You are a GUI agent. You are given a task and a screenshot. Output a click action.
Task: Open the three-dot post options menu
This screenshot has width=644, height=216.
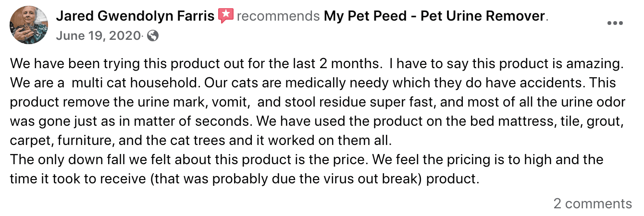pos(615,23)
